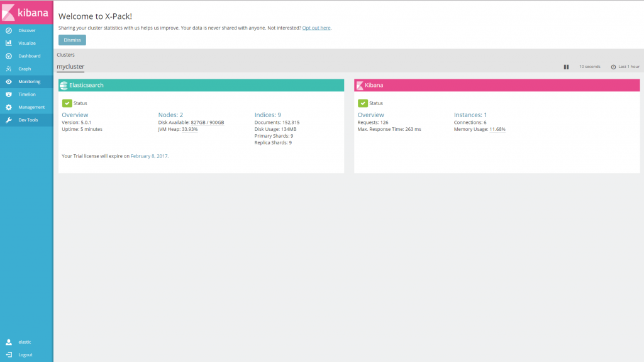Open the Monitoring eye icon
The height and width of the screenshot is (362, 644).
point(9,81)
